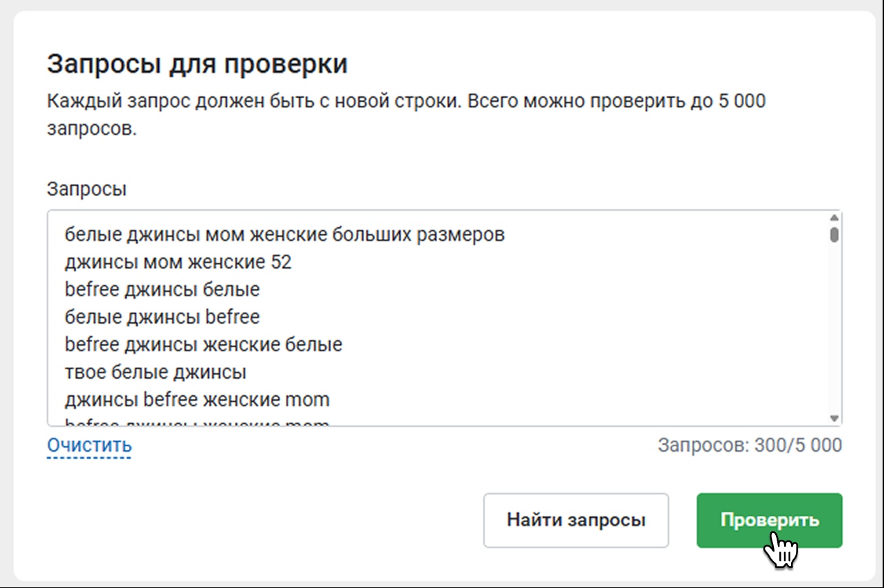The image size is (884, 588).
Task: Put cursor in 'твое белые джинсы' line
Action: [156, 372]
